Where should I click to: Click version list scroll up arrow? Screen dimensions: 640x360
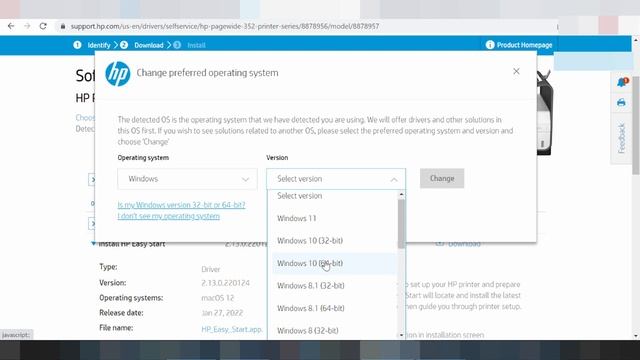[401, 194]
